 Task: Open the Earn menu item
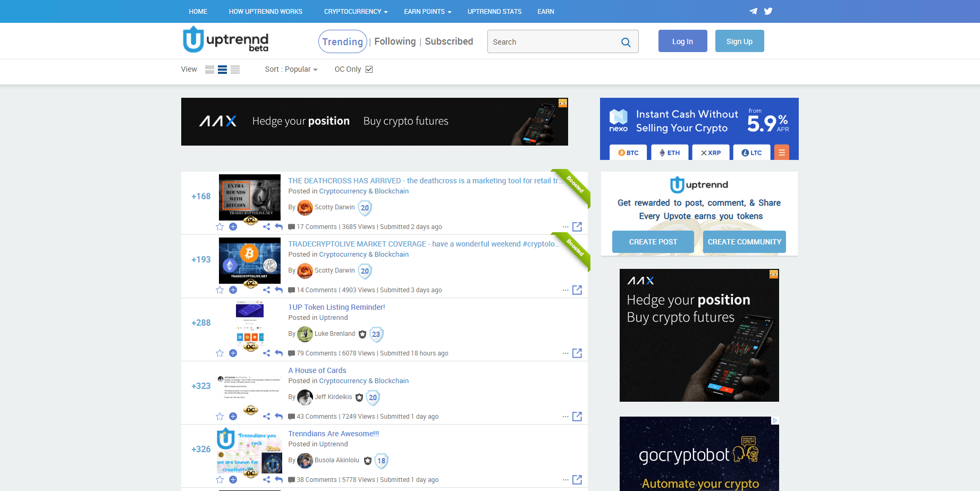546,12
